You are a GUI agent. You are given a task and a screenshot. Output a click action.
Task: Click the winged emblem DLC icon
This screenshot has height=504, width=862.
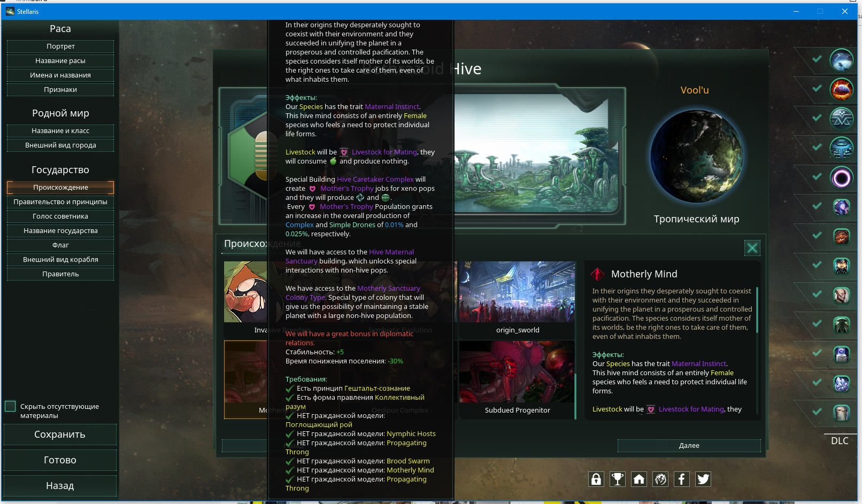click(x=841, y=119)
